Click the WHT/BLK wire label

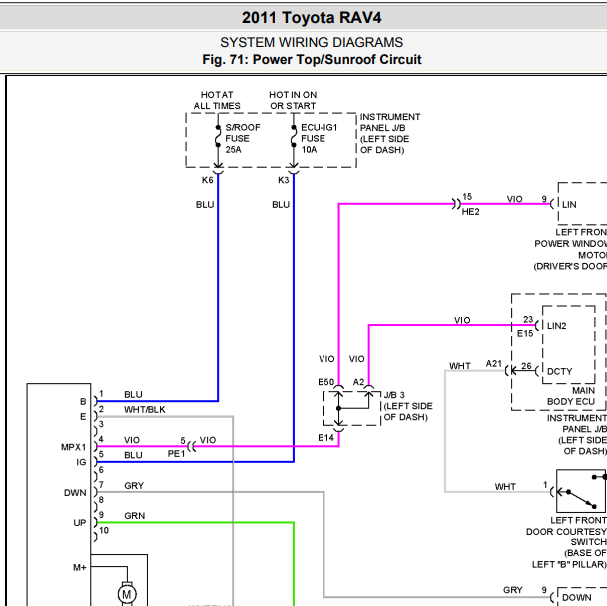pos(145,410)
